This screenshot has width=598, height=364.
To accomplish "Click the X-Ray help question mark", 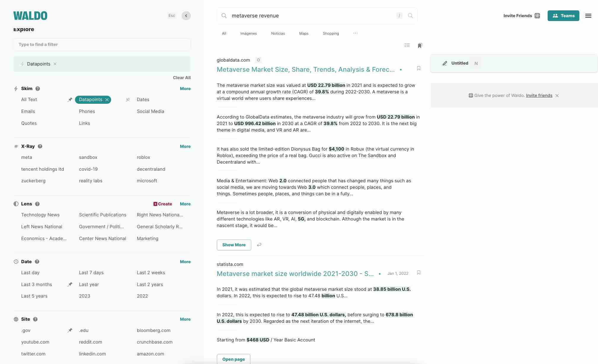I will [40, 146].
